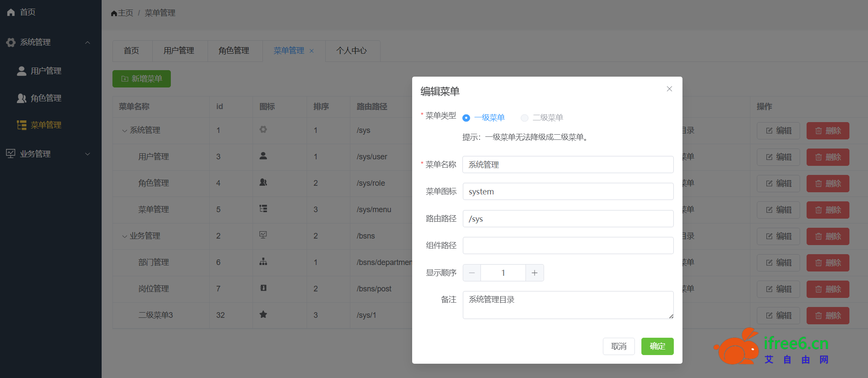
Task: Decrease 显示顺序 with the minus button
Action: (472, 273)
